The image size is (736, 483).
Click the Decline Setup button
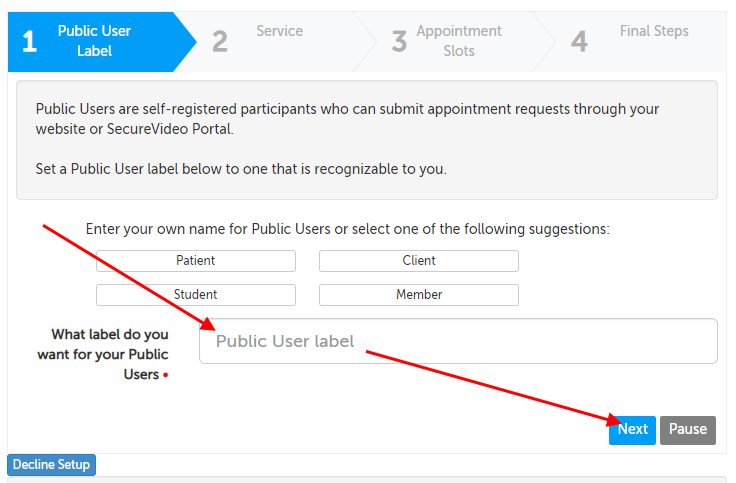click(52, 465)
